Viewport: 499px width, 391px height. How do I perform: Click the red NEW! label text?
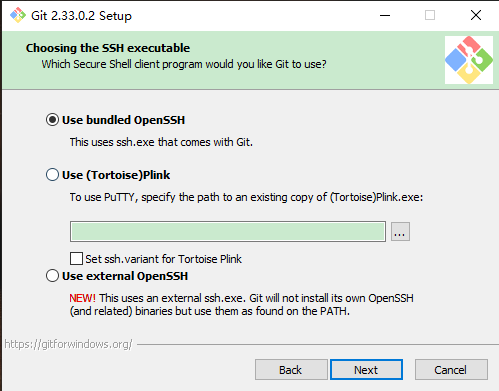pos(82,298)
